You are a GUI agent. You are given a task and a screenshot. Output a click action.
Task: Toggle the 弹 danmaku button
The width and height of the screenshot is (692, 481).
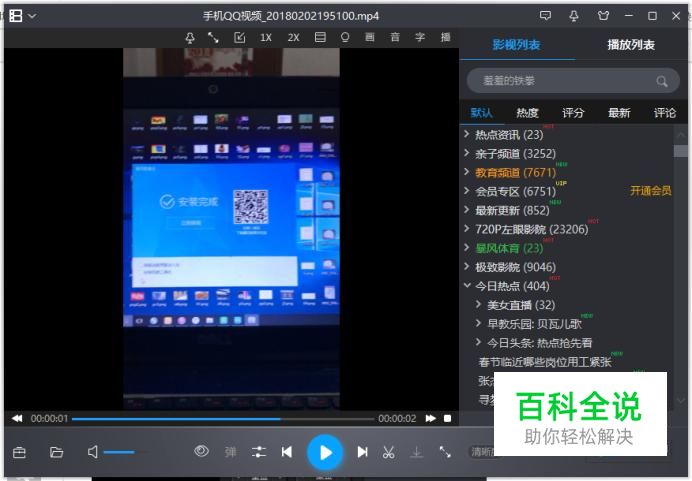coord(230,452)
